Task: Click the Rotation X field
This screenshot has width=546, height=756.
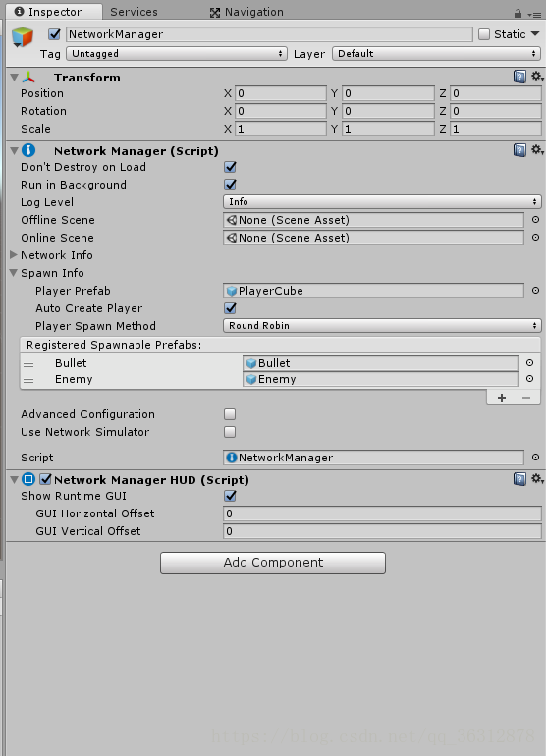Action: (280, 111)
